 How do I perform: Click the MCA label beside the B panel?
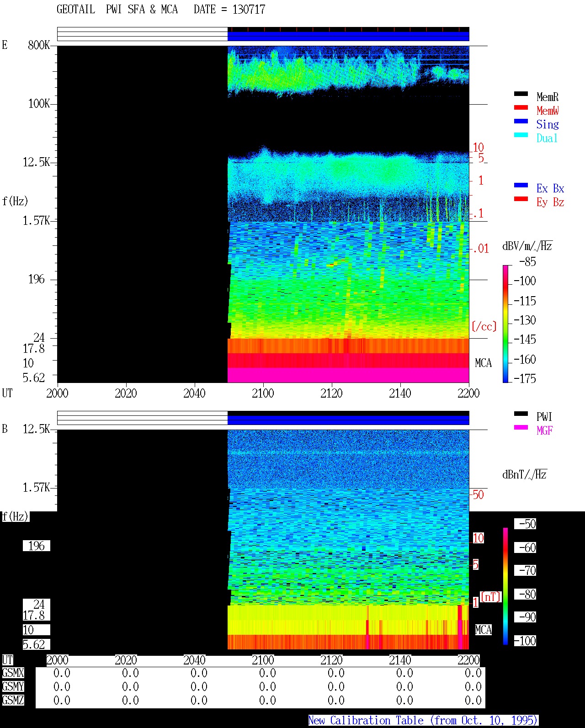[x=483, y=630]
